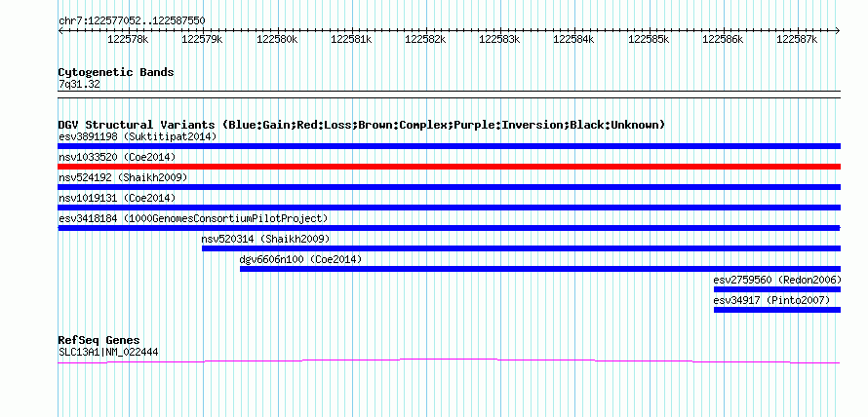Click the chr7:122577052..122587550 coordinate label
Viewport: 868px width, 417px height.
pyautogui.click(x=132, y=21)
